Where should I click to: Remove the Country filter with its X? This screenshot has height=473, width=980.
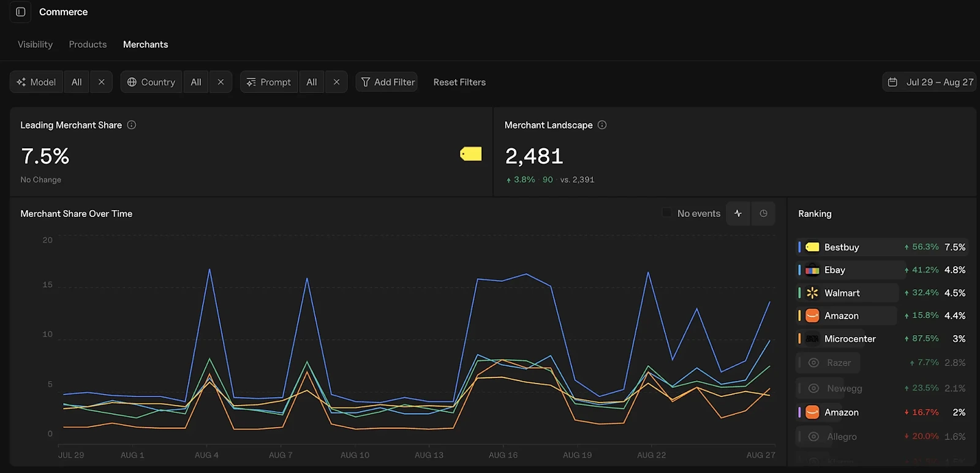[221, 82]
